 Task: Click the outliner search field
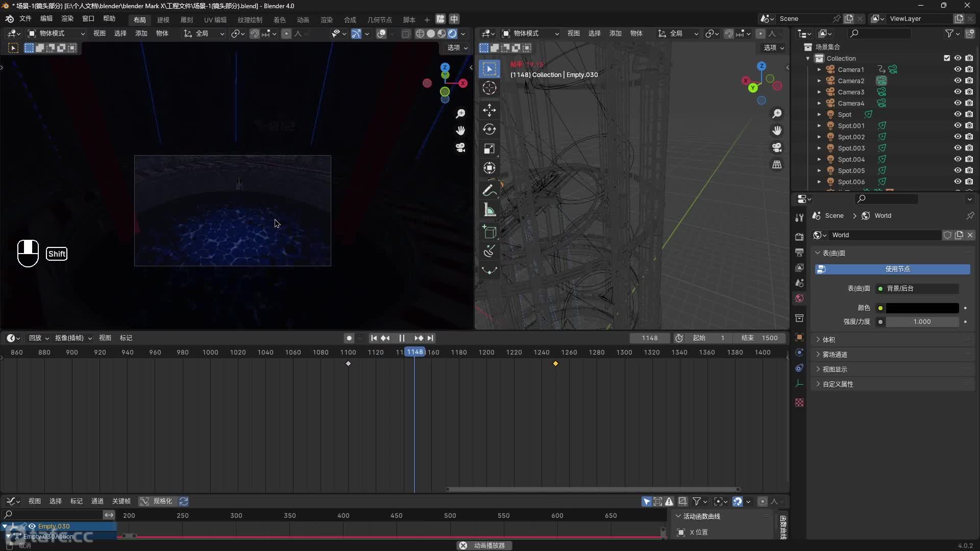click(x=879, y=34)
